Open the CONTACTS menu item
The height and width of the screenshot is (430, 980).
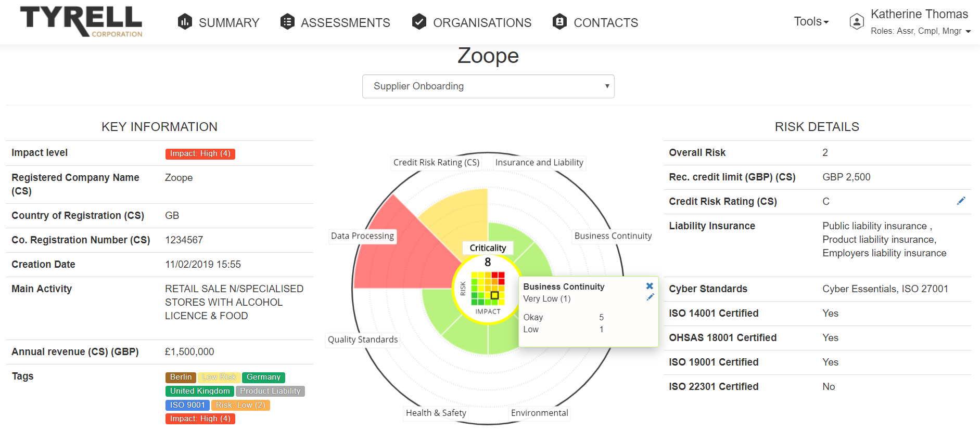tap(606, 23)
